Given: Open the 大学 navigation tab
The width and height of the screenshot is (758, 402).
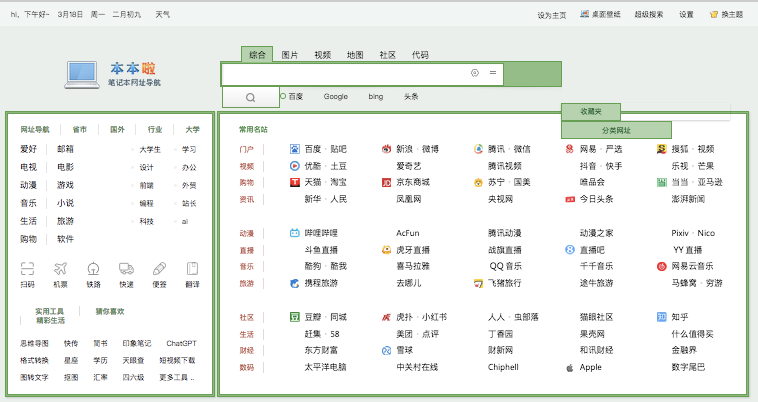Looking at the screenshot, I should [x=192, y=129].
